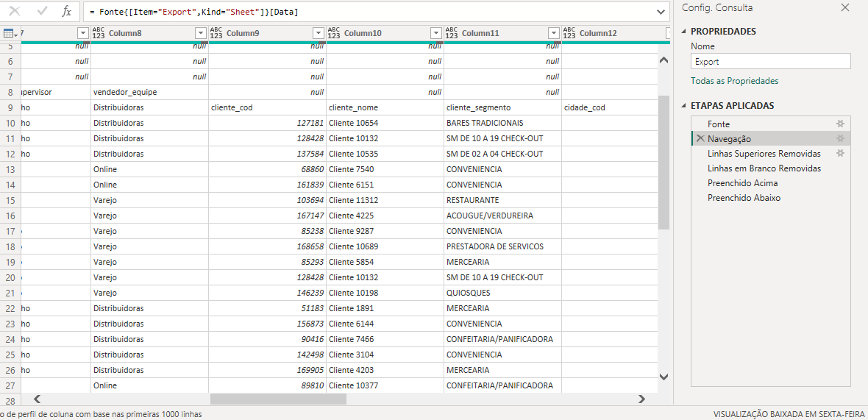868x420 pixels.
Task: Open gear for Linhas Superiores Removidas step
Action: pyautogui.click(x=840, y=153)
